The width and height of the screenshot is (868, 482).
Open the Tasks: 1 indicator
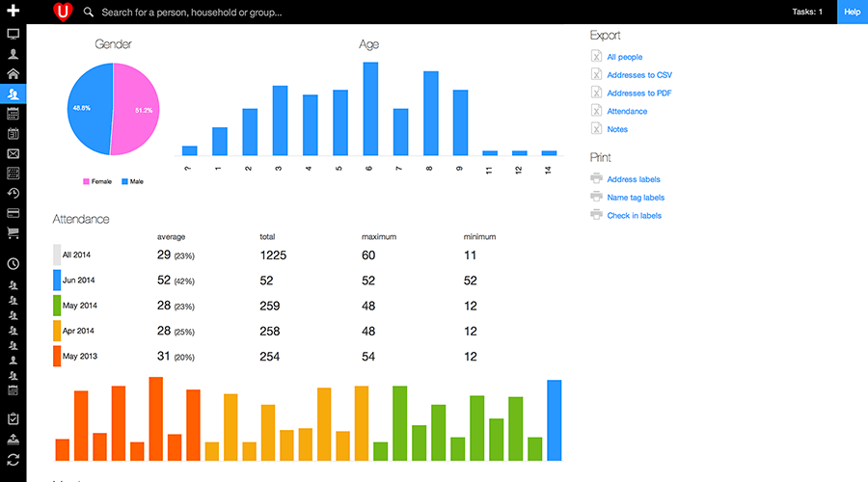[x=806, y=12]
